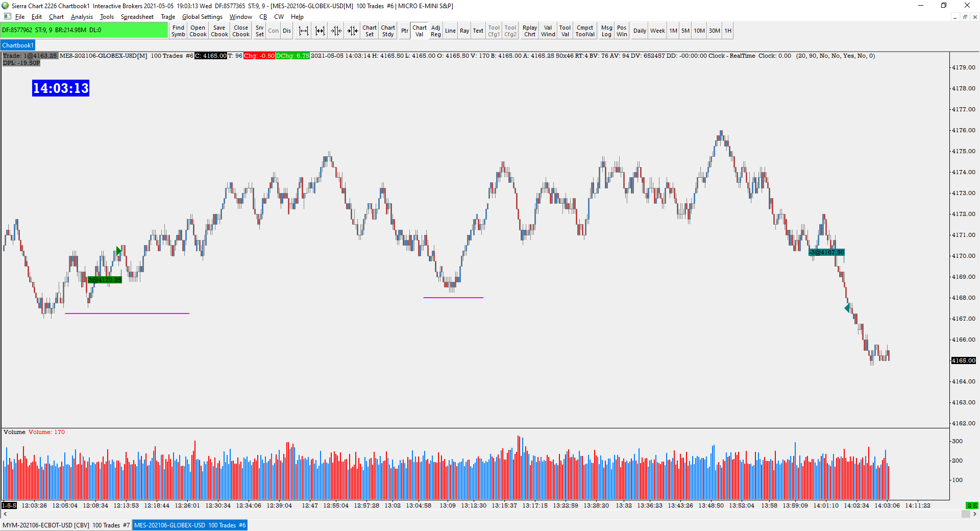Click the Sierra Chart title bar icon
The width and height of the screenshot is (980, 531).
(x=5, y=6)
